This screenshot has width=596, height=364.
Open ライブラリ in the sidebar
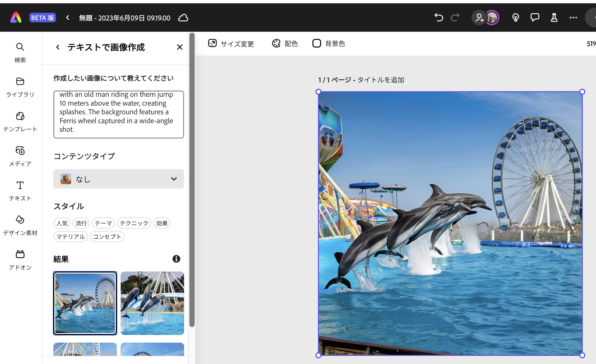tap(20, 87)
